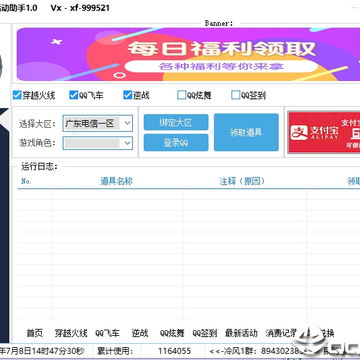
Task: Switch to the bottom QQ炫舞 tab
Action: (x=172, y=333)
